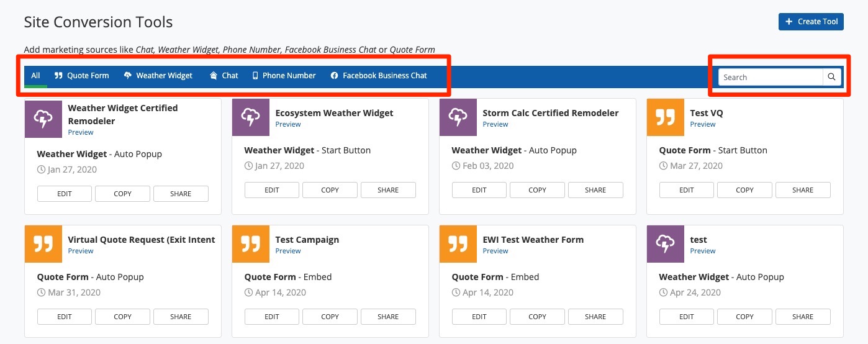Edit the Ecosystem Weather Widget tool
Viewport: 868px width, 344px height.
click(272, 190)
